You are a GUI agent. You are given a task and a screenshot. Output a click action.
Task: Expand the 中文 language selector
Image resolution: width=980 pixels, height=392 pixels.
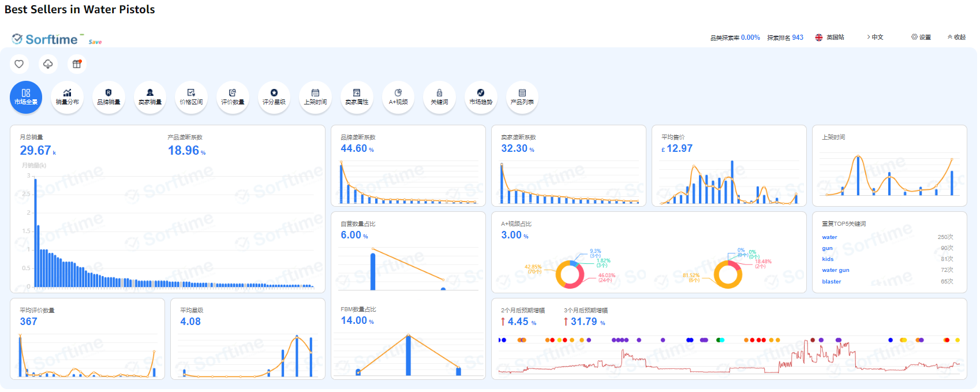pyautogui.click(x=875, y=37)
